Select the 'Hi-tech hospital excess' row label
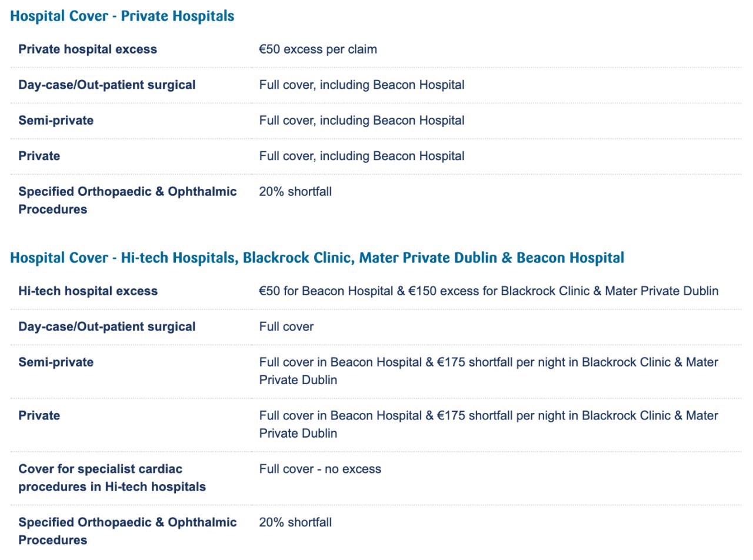This screenshot has height=560, width=753. tap(88, 291)
